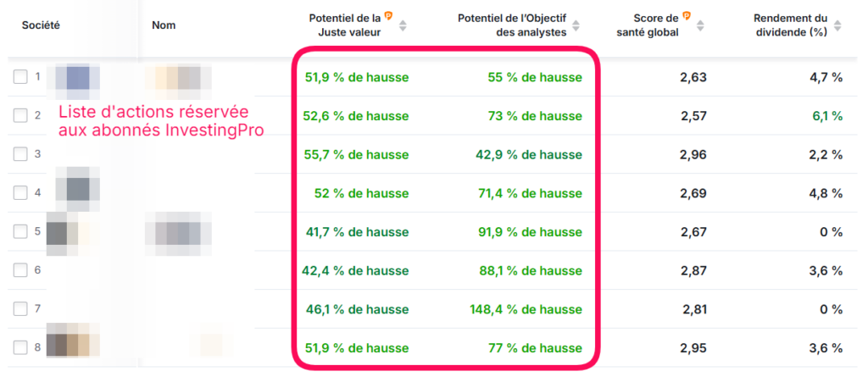This screenshot has width=868, height=377.
Task: Click the Société column header
Action: (x=41, y=25)
